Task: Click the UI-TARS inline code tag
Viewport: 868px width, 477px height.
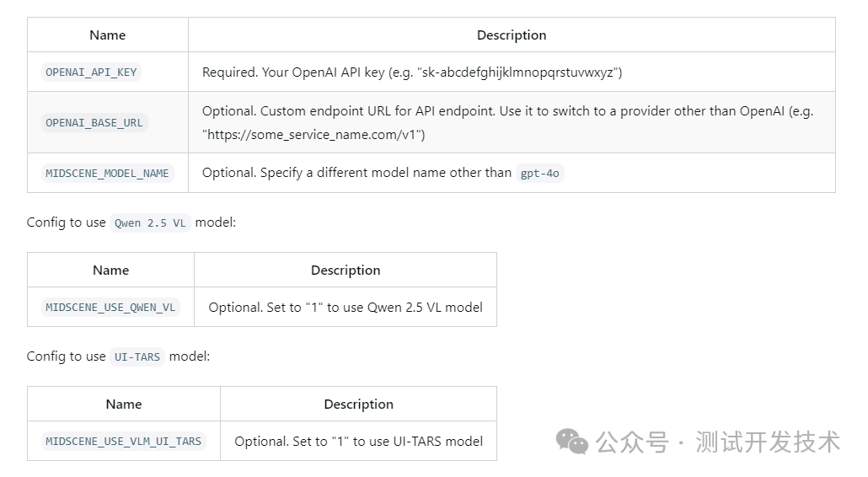Action: (137, 357)
